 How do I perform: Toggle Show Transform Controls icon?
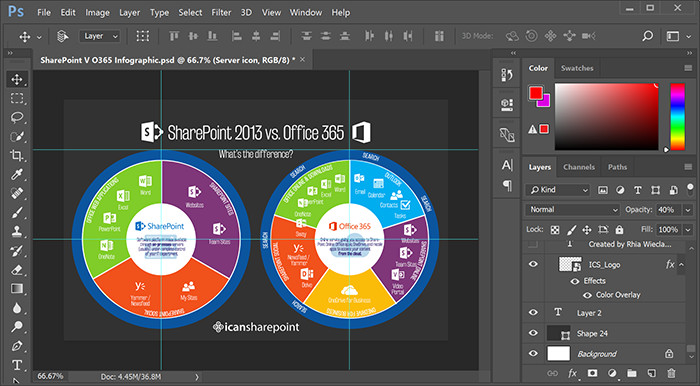click(143, 36)
